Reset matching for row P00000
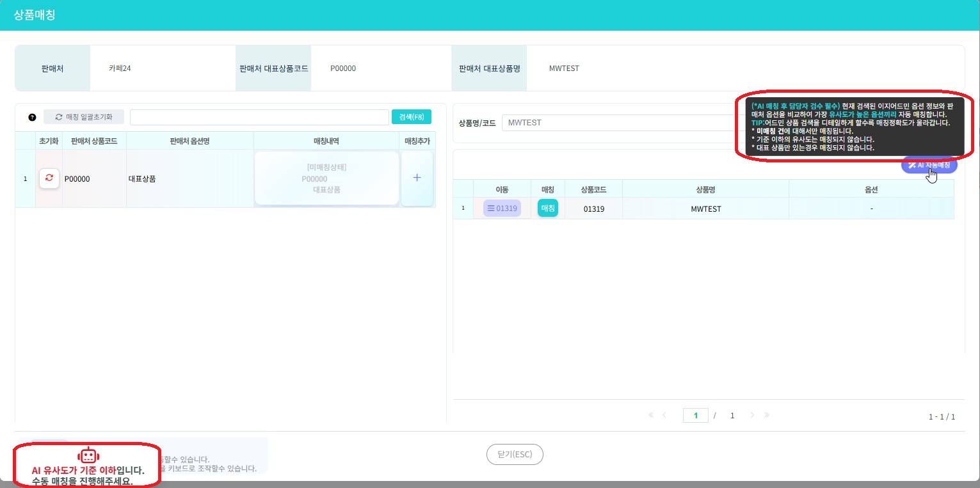Screen dimensions: 980x488 pyautogui.click(x=49, y=178)
